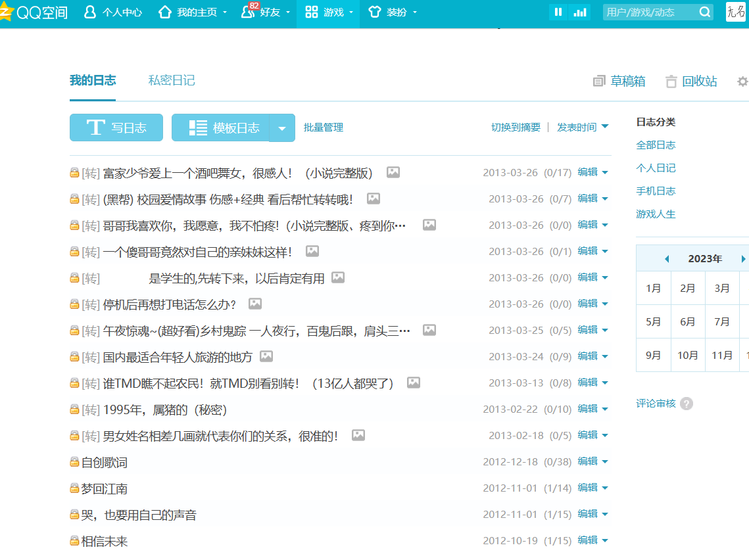Switch to the 私密日记 tab

[172, 80]
